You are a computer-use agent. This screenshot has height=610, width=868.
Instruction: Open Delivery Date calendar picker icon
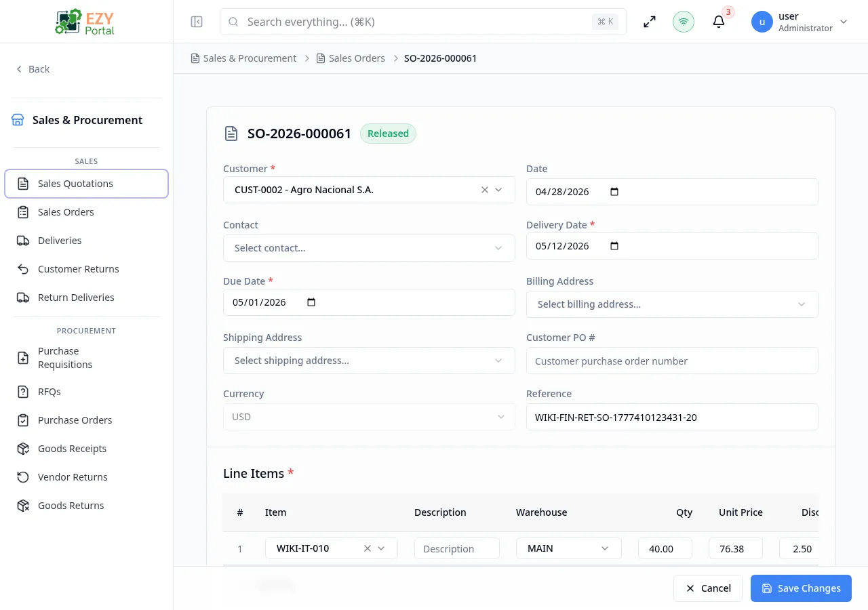point(614,246)
